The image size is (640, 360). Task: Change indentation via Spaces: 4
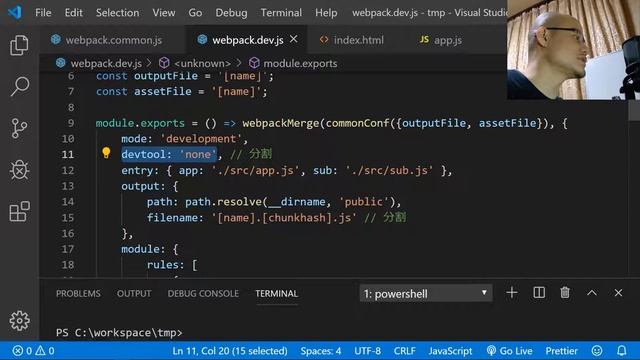coord(320,351)
